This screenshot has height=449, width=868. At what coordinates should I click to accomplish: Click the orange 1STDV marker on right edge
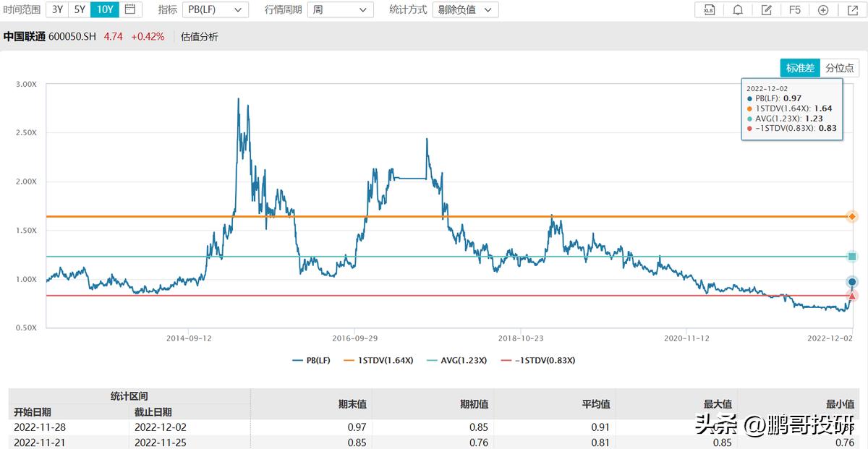point(851,215)
